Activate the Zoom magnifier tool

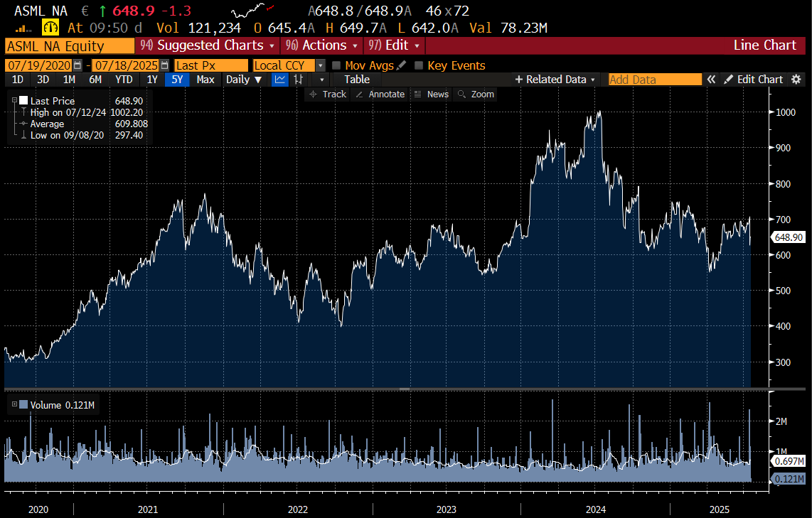[476, 95]
